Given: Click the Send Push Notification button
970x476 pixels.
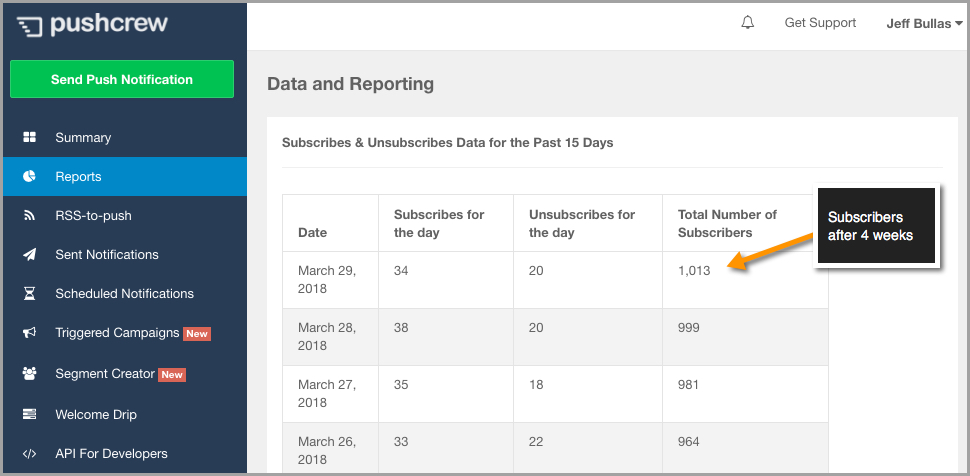Looking at the screenshot, I should pyautogui.click(x=122, y=79).
